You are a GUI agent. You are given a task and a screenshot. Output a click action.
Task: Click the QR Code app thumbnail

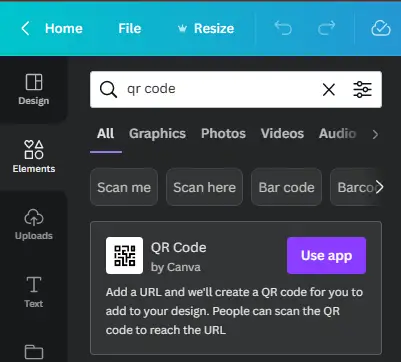(124, 255)
